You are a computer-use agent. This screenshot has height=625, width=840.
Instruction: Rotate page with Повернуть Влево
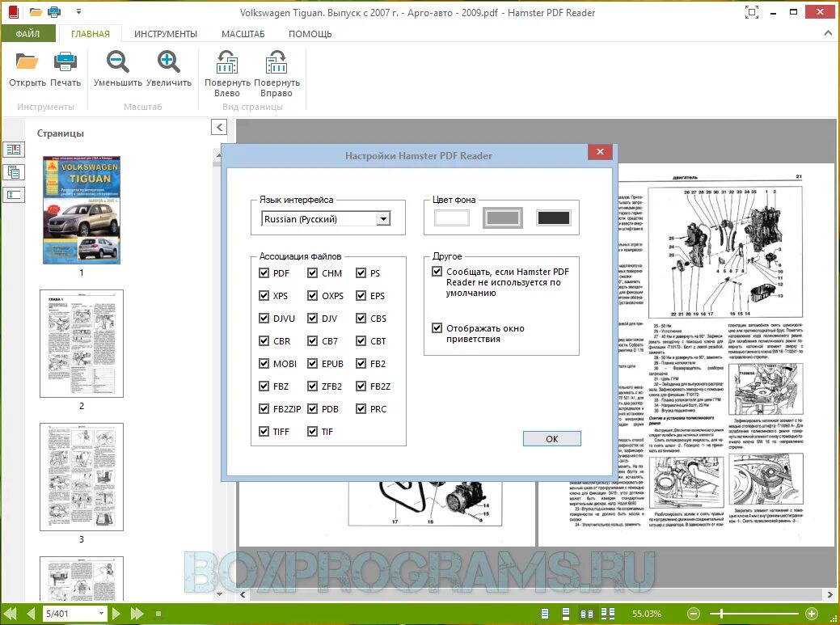pyautogui.click(x=227, y=62)
